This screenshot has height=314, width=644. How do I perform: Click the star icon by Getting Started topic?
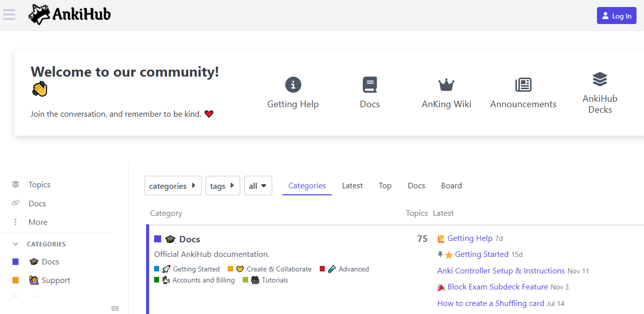pos(449,255)
